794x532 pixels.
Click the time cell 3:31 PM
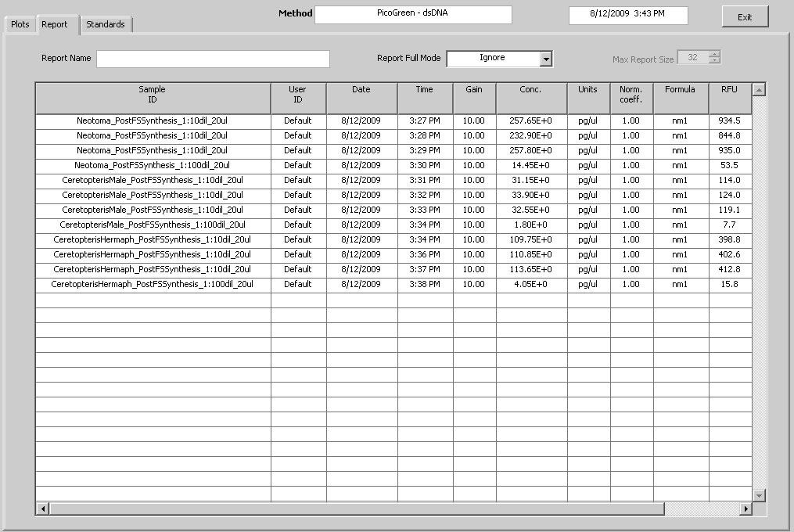point(425,181)
